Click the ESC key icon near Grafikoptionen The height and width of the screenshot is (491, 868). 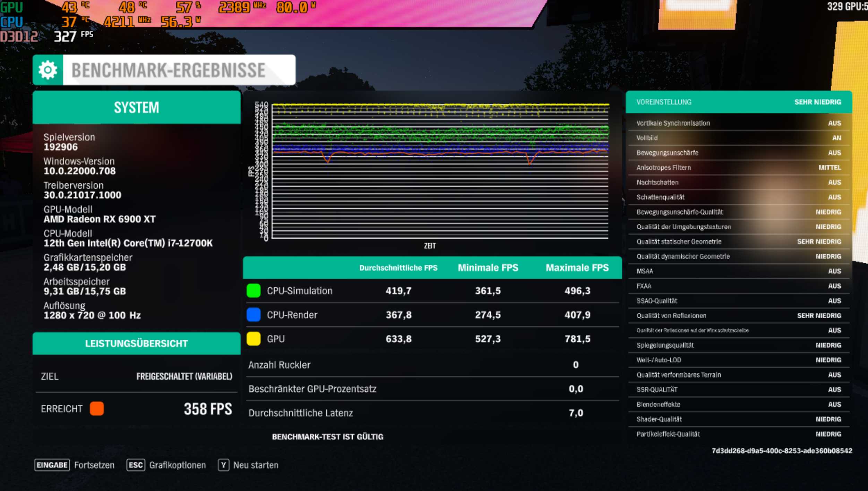136,465
